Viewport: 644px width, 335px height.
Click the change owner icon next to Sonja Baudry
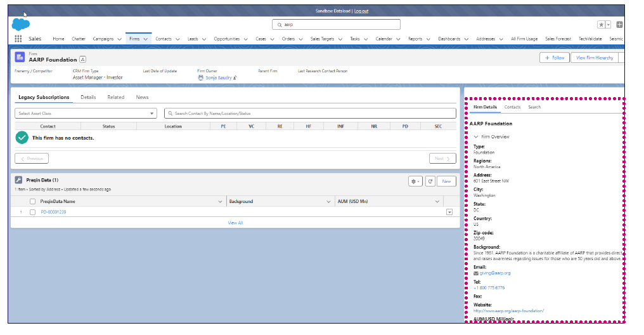[x=235, y=77]
